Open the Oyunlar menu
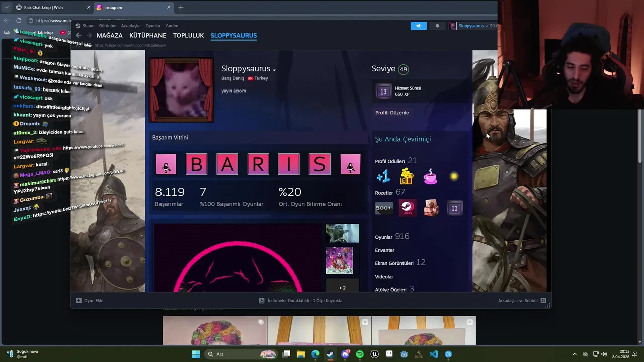 153,26
